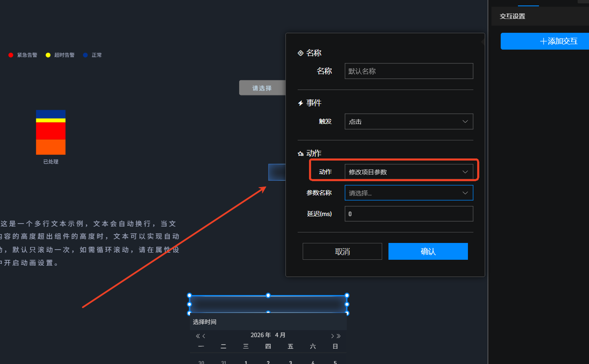Toggle the yellow 超时告警 legend item
Screen dimensions: 589x364
coord(60,55)
